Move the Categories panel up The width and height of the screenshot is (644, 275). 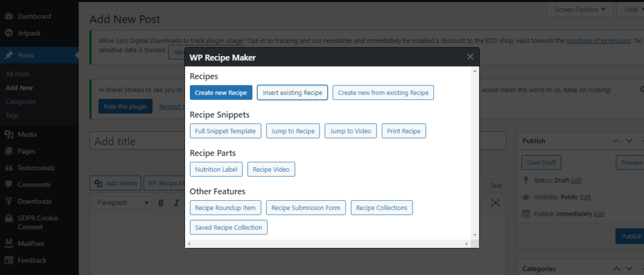pyautogui.click(x=616, y=269)
